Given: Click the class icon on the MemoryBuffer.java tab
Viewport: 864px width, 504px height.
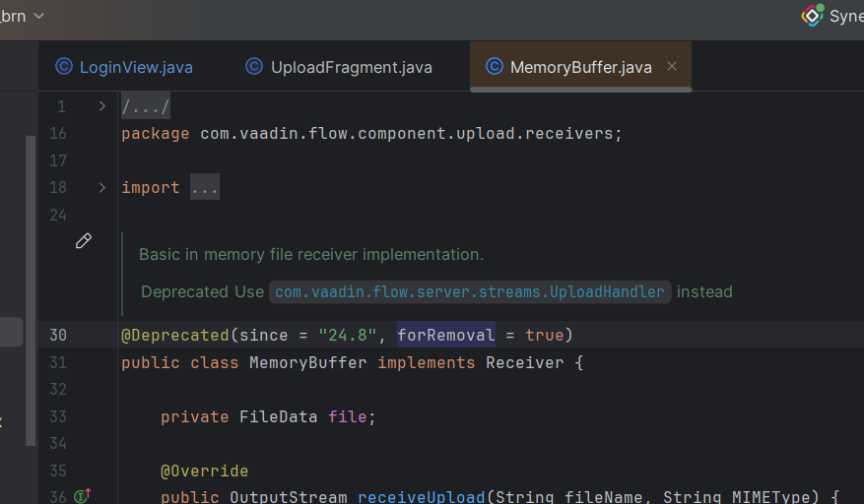Looking at the screenshot, I should click(495, 67).
